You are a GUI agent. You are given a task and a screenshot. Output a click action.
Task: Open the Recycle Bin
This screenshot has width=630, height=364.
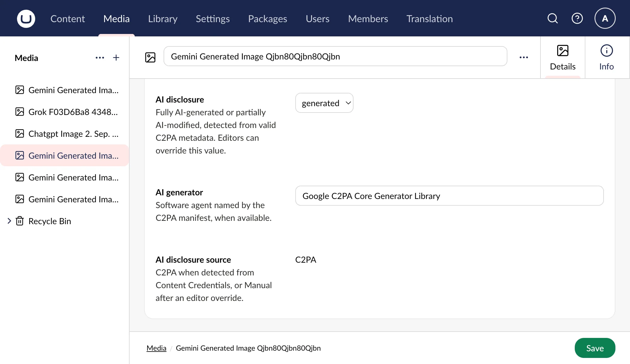pyautogui.click(x=49, y=221)
